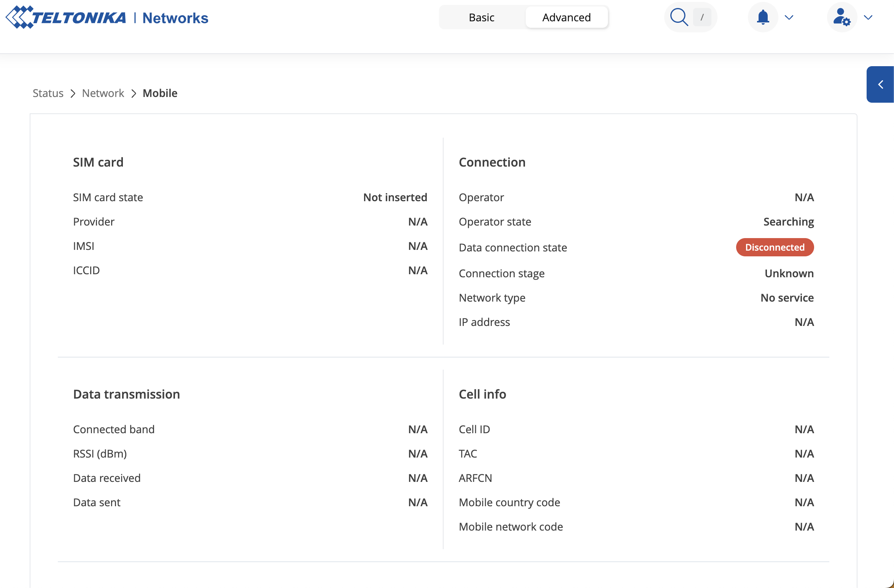This screenshot has height=588, width=894.
Task: Click the Mobile breadcrumb
Action: 160,93
